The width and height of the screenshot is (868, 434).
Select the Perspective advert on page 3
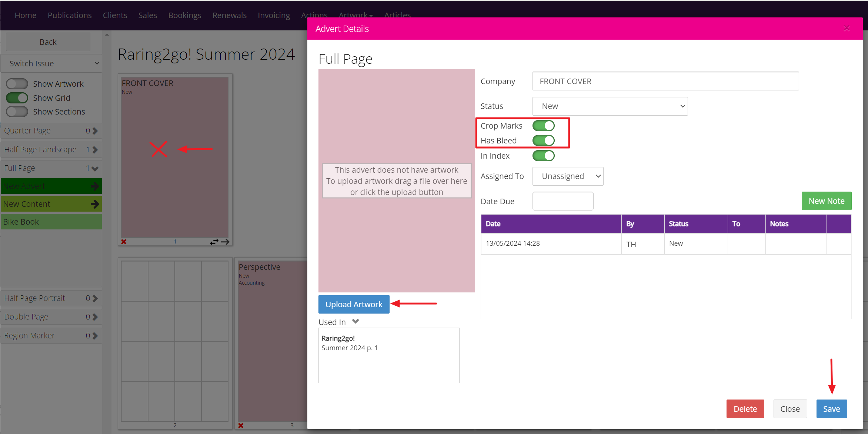tap(273, 341)
